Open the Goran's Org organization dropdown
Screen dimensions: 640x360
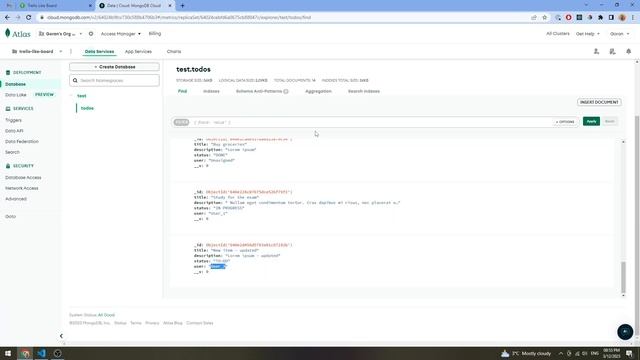[x=60, y=34]
